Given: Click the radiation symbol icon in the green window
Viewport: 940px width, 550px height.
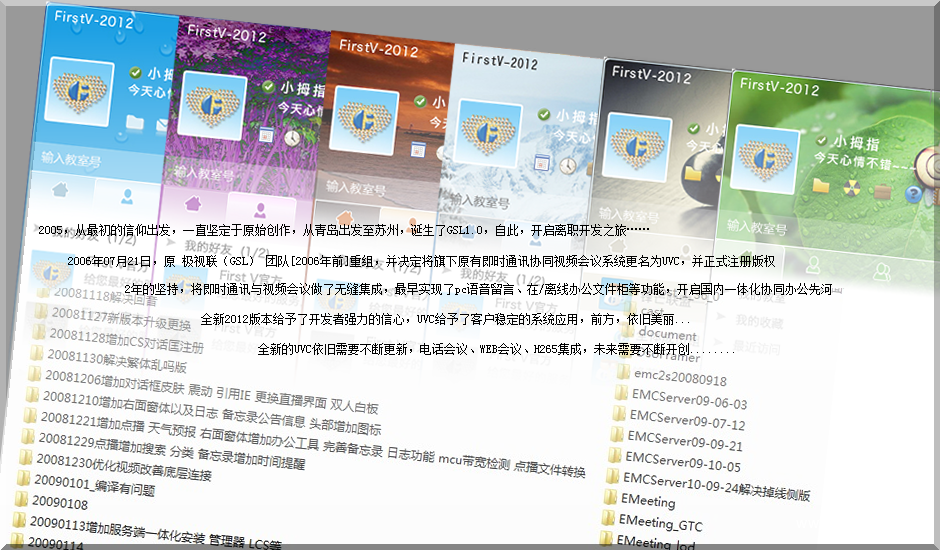Looking at the screenshot, I should coord(851,189).
